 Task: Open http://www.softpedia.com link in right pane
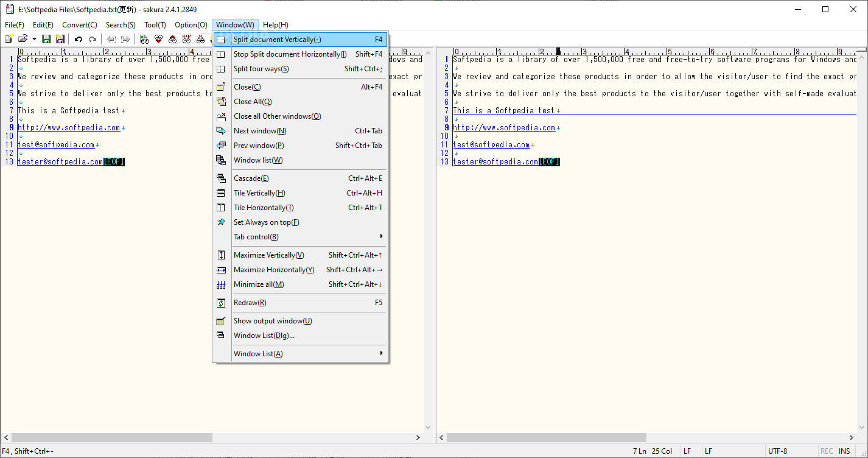point(504,128)
